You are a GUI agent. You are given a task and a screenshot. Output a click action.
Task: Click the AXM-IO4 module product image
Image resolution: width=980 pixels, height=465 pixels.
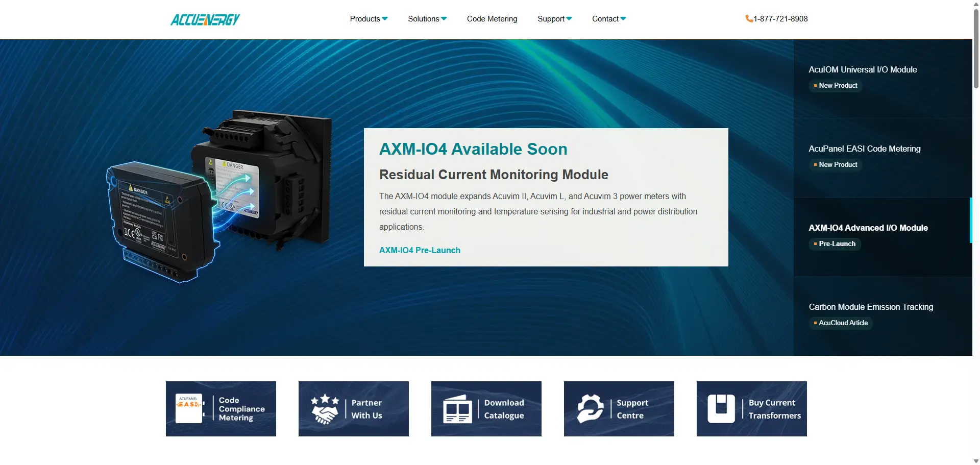tap(219, 196)
